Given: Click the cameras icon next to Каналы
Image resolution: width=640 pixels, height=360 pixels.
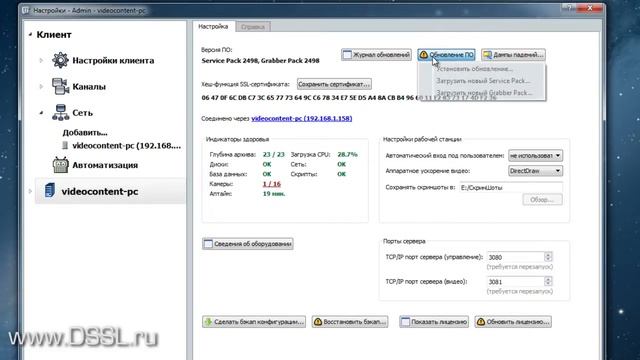Looking at the screenshot, I should (60, 86).
